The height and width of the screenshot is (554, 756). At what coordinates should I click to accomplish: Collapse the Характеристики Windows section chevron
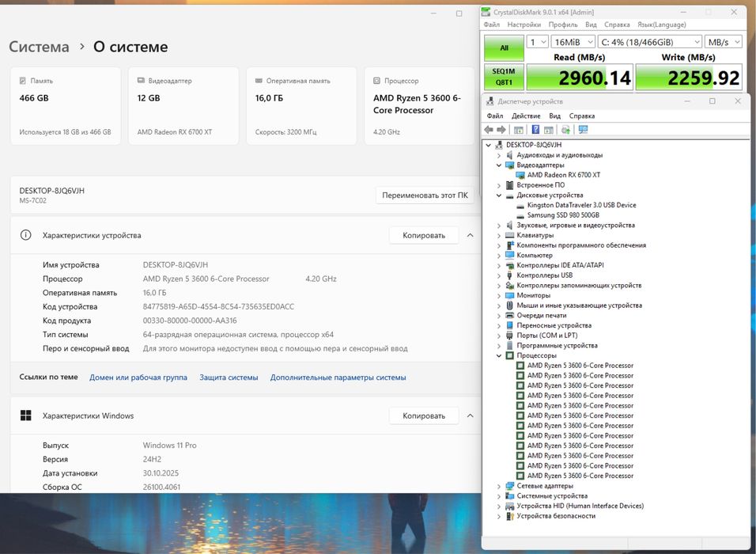[470, 415]
